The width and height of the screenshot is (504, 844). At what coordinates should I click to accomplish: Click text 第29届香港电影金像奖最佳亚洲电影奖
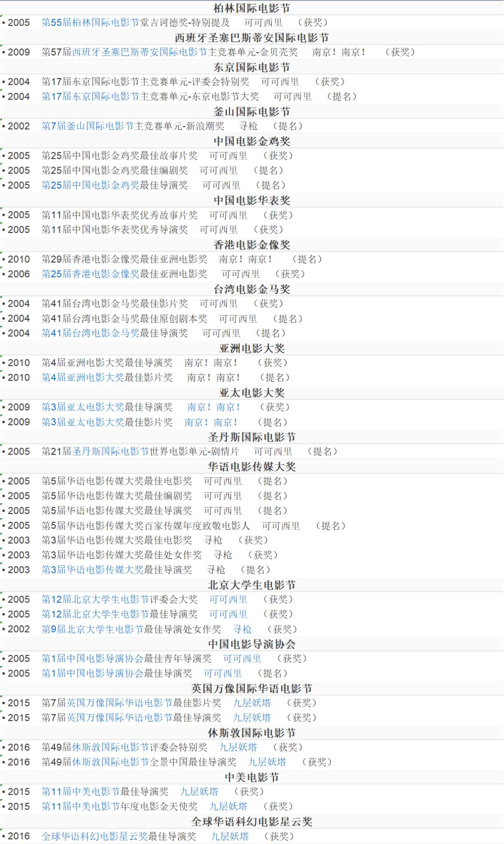[125, 259]
